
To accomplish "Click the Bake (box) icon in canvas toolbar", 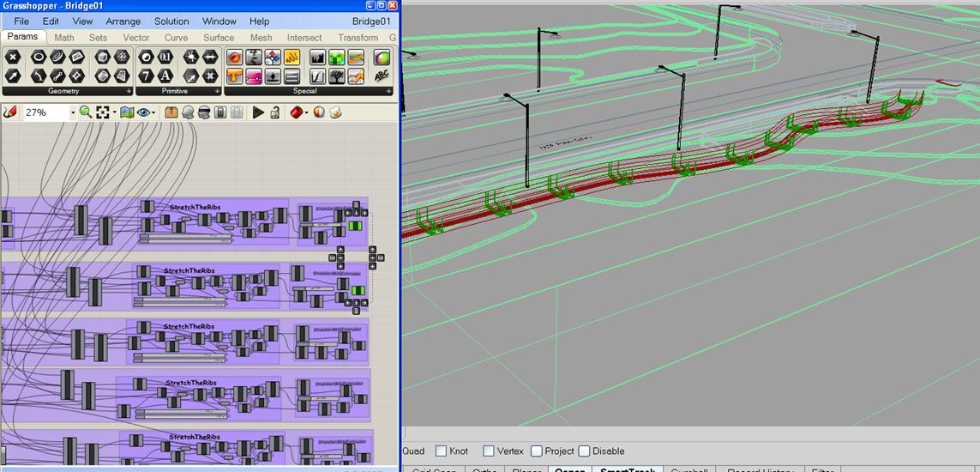I will pyautogui.click(x=171, y=112).
